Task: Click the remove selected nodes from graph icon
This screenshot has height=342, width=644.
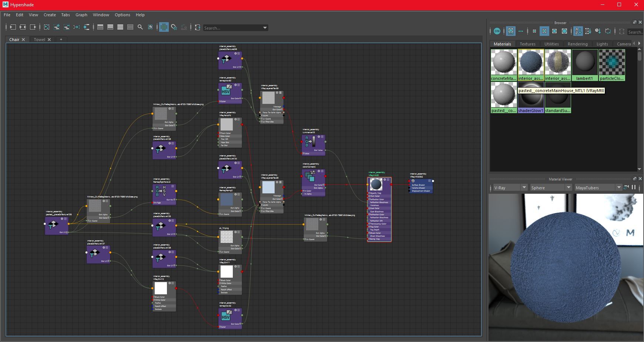Action: [x=67, y=27]
